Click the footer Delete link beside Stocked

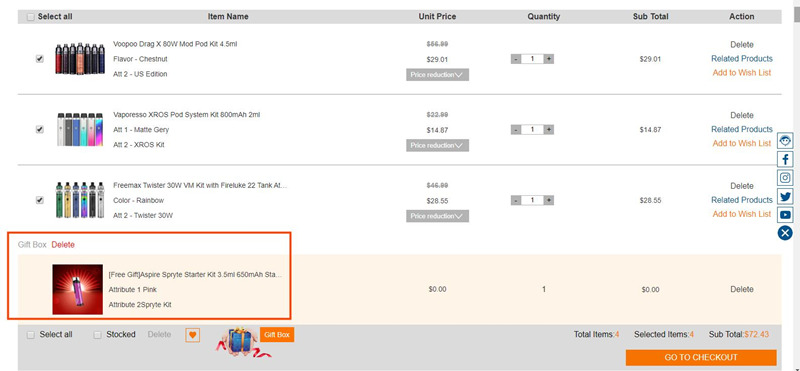point(159,335)
